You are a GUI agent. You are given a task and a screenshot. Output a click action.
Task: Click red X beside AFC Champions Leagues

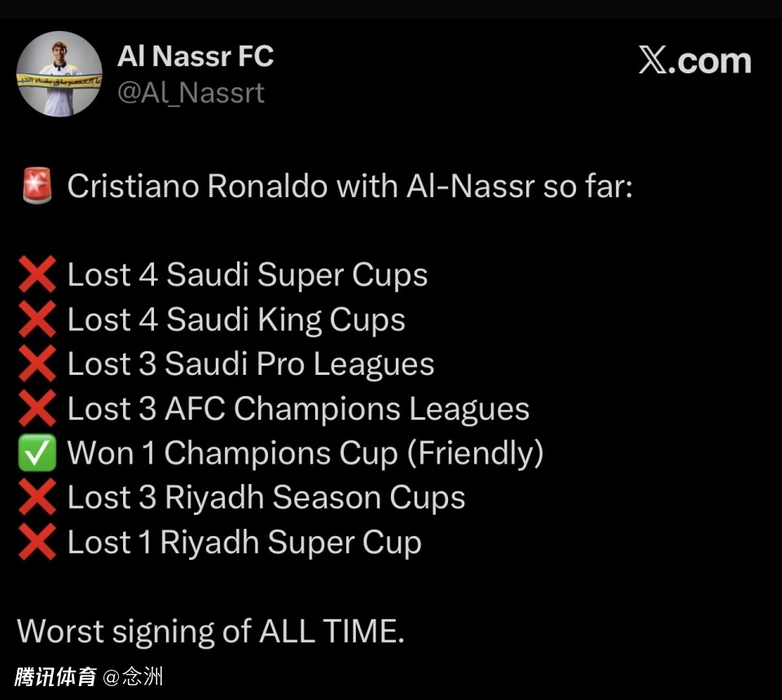point(37,409)
